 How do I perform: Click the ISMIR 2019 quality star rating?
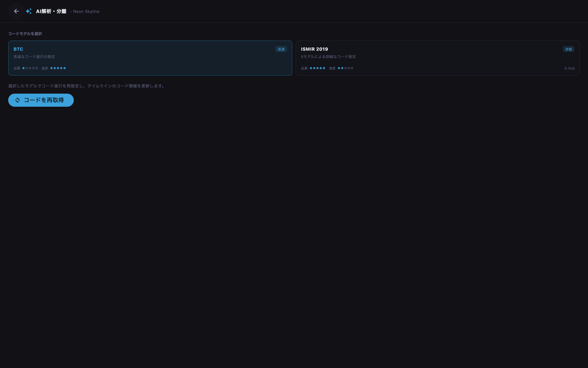click(x=317, y=68)
